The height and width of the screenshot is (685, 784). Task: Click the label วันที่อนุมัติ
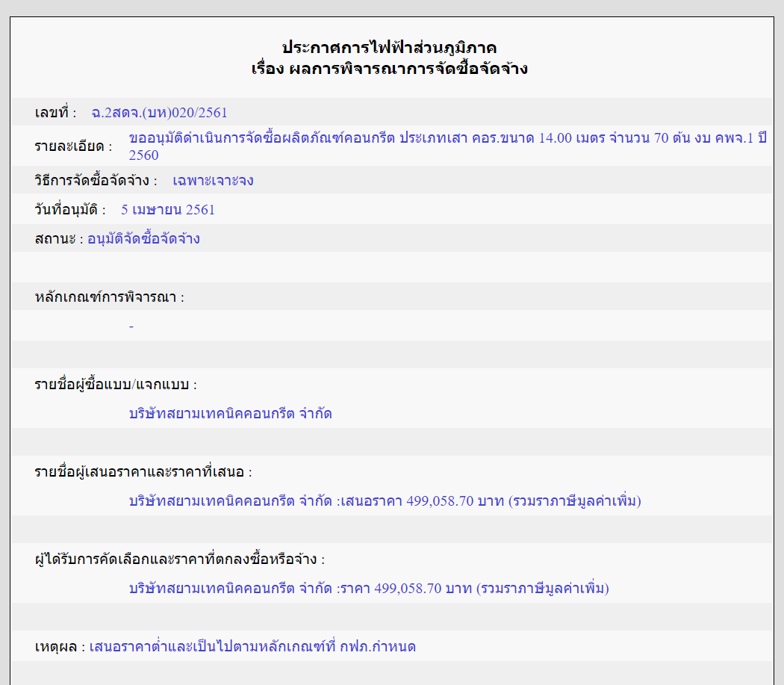tap(70, 209)
